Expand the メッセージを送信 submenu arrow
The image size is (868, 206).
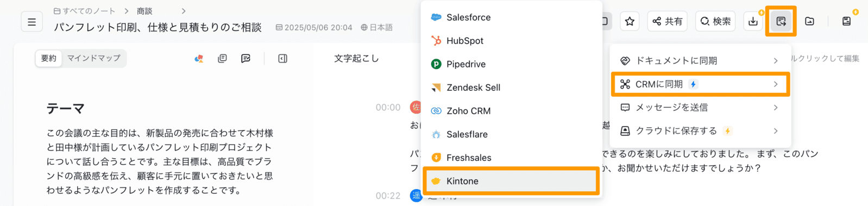click(776, 108)
